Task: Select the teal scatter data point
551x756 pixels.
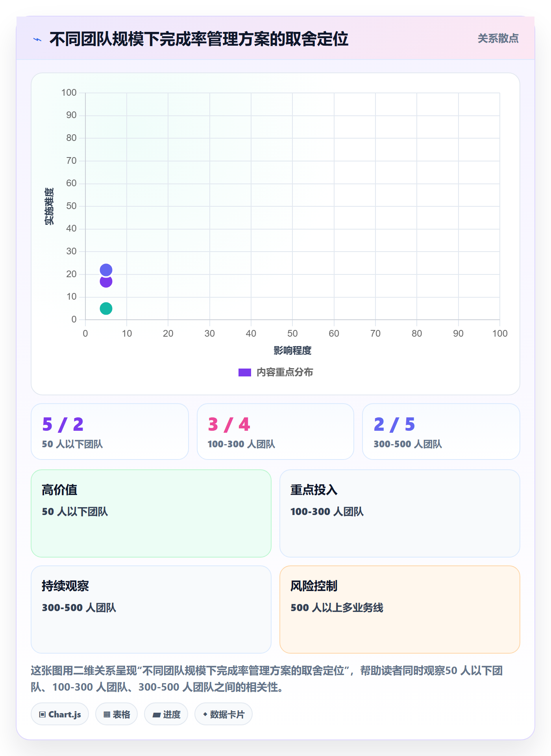Action: (106, 308)
